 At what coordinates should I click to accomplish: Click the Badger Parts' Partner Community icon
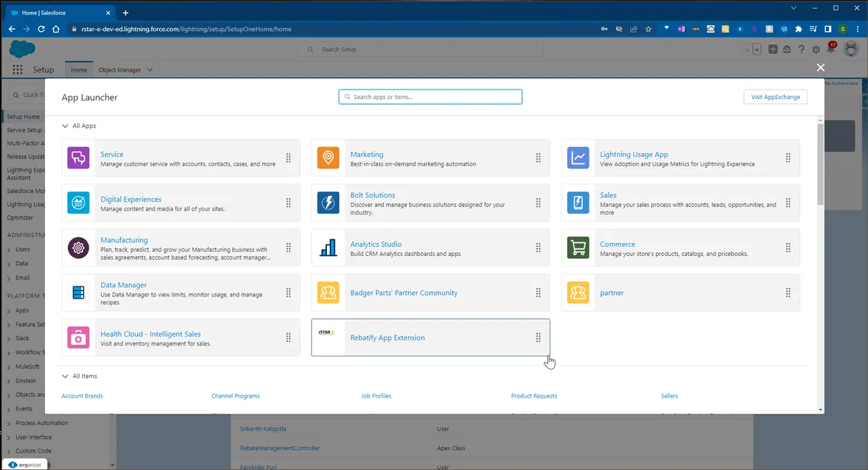click(328, 292)
